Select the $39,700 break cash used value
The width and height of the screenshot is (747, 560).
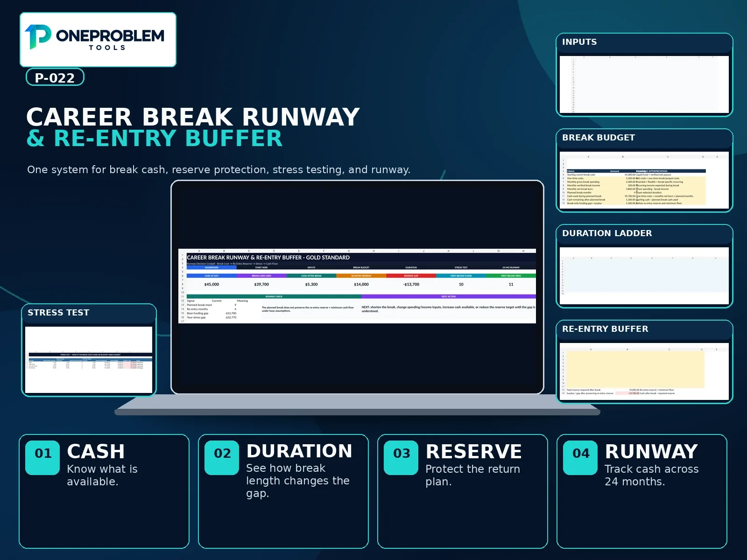coord(261,284)
